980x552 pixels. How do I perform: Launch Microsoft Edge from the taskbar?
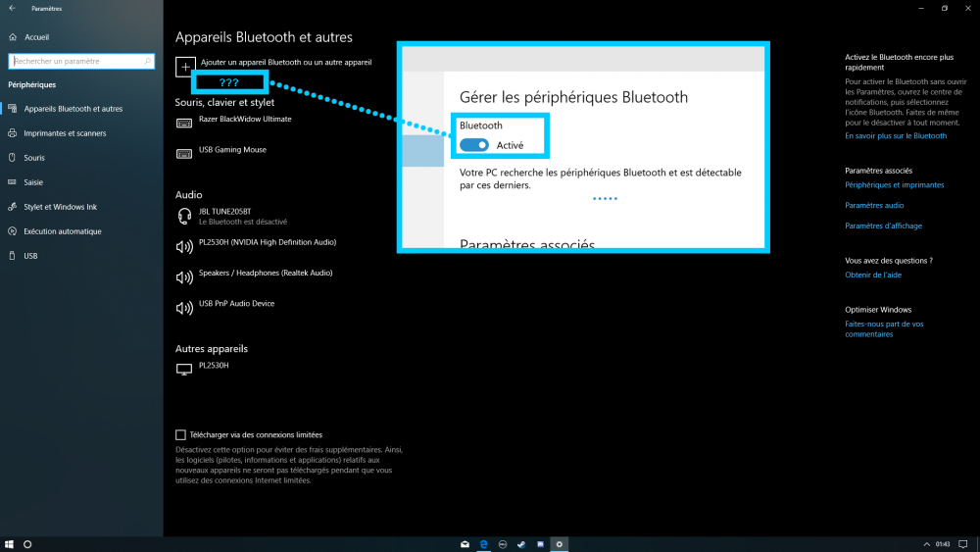(x=484, y=544)
